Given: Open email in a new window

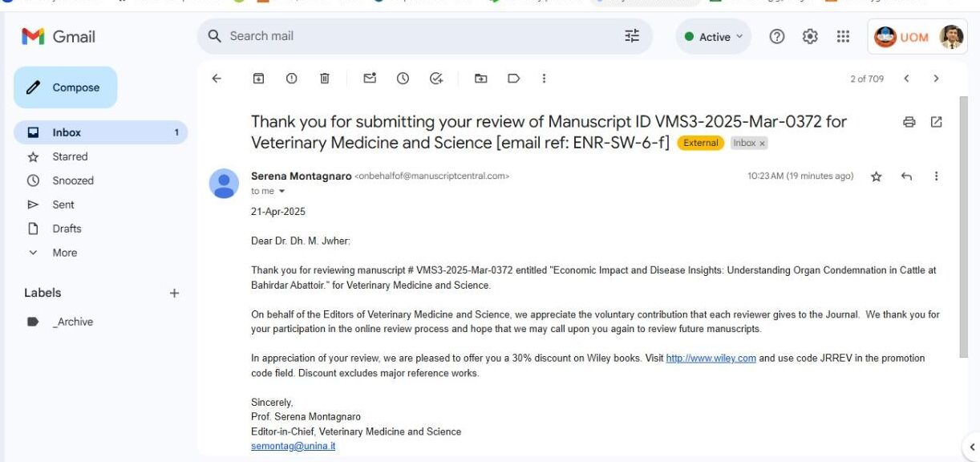Looking at the screenshot, I should [x=936, y=122].
